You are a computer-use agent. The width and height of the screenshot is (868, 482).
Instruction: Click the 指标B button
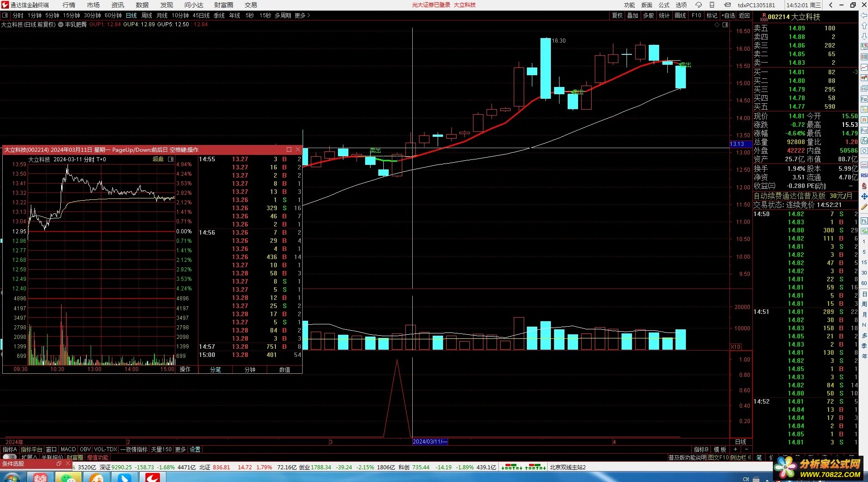[701, 449]
